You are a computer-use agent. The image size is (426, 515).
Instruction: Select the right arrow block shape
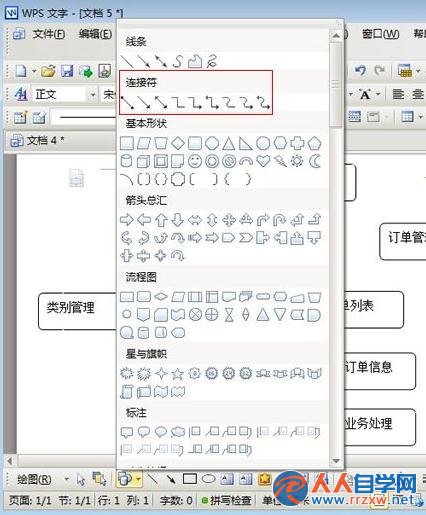[x=127, y=220]
